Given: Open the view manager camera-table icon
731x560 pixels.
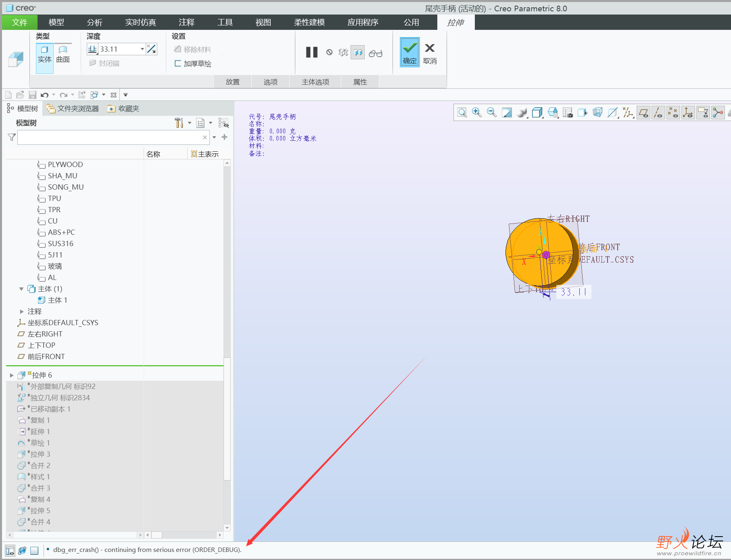Looking at the screenshot, I should 568,113.
